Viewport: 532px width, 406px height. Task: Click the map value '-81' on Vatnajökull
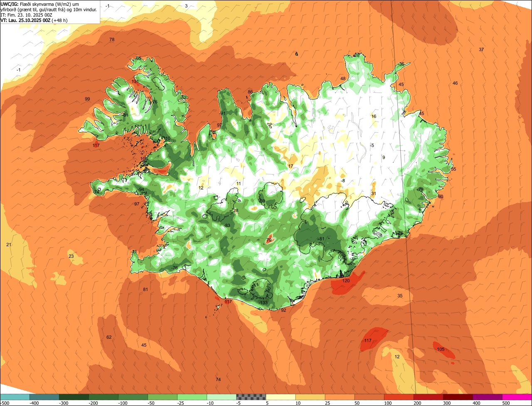pos(321,239)
